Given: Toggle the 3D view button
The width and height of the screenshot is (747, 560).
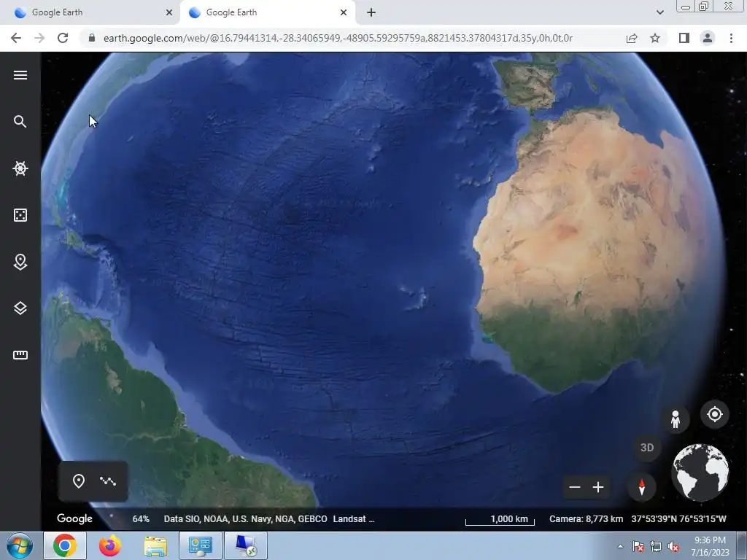Looking at the screenshot, I should [x=647, y=448].
